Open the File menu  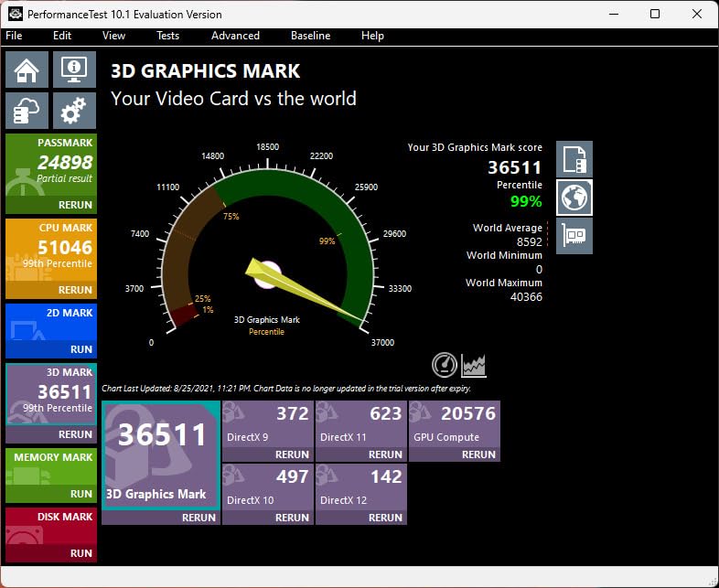14,36
